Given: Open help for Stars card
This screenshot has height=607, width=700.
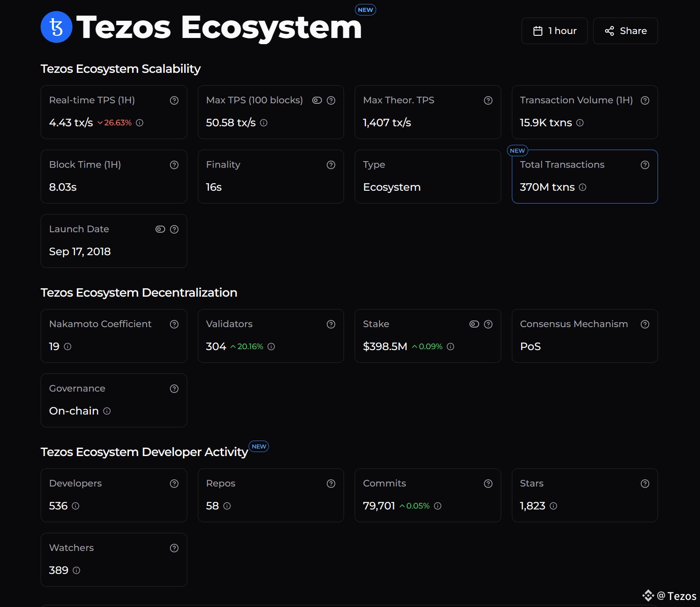Looking at the screenshot, I should [645, 484].
